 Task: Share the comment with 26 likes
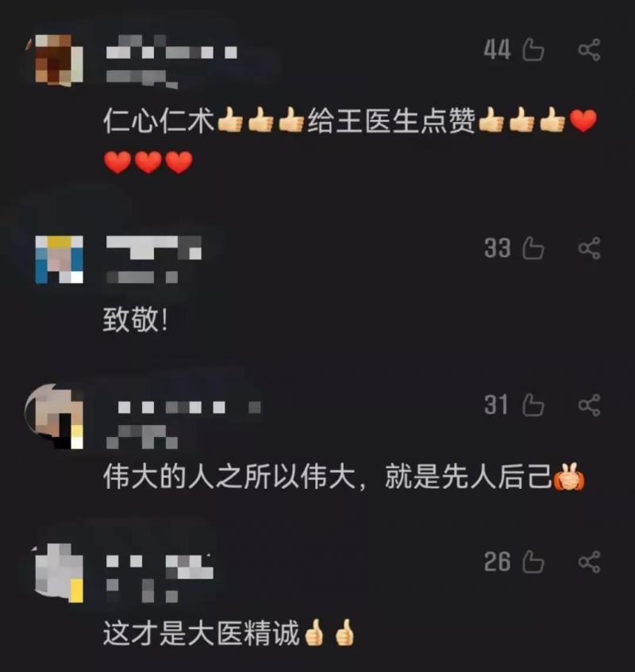tap(589, 562)
